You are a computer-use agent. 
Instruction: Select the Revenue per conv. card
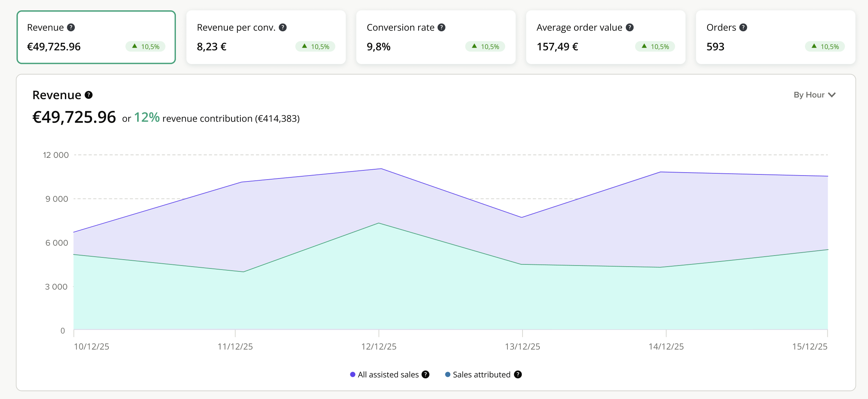pos(266,37)
